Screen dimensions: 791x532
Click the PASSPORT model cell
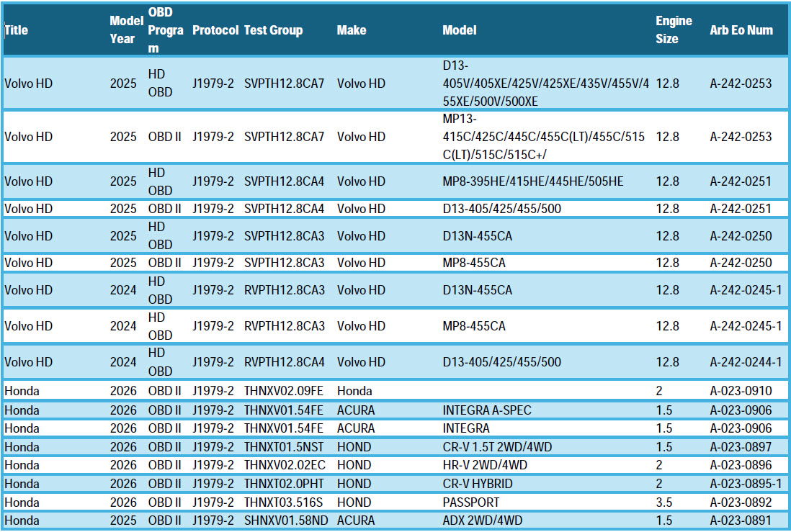(471, 502)
